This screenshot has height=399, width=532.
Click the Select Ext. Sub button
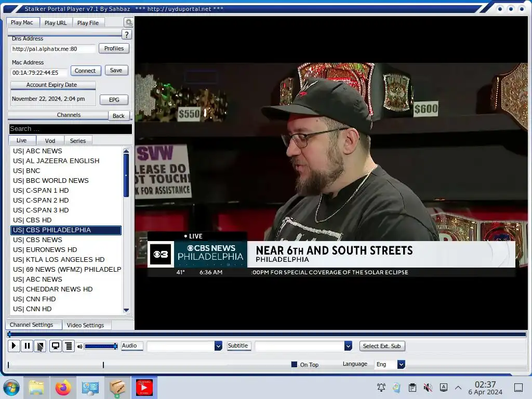(382, 346)
